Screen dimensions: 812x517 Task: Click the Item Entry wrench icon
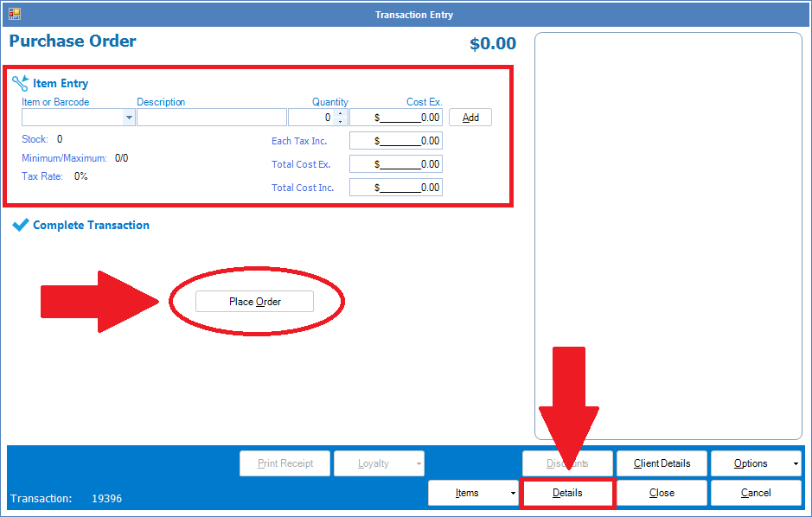20,84
